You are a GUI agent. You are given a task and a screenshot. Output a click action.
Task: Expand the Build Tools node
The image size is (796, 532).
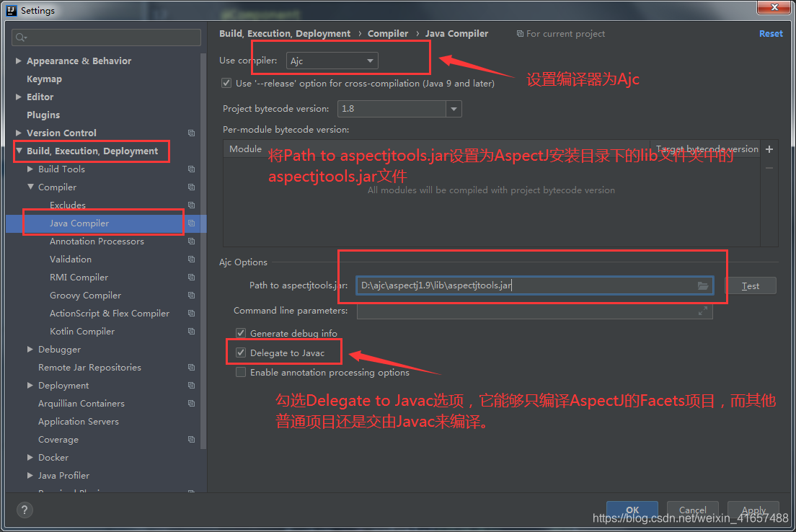tap(30, 169)
